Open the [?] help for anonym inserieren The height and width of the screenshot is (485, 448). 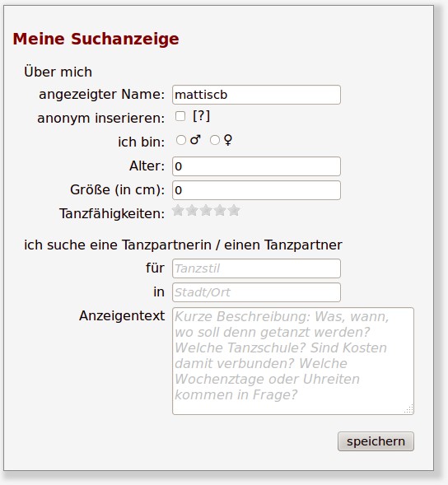point(201,116)
